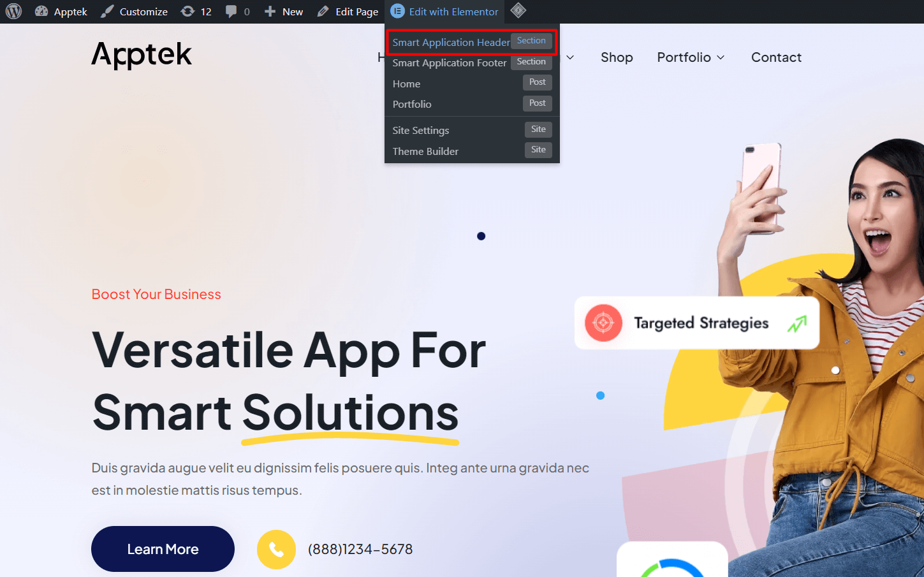Click the diamond icon in admin bar
Image resolution: width=924 pixels, height=577 pixels.
point(518,11)
